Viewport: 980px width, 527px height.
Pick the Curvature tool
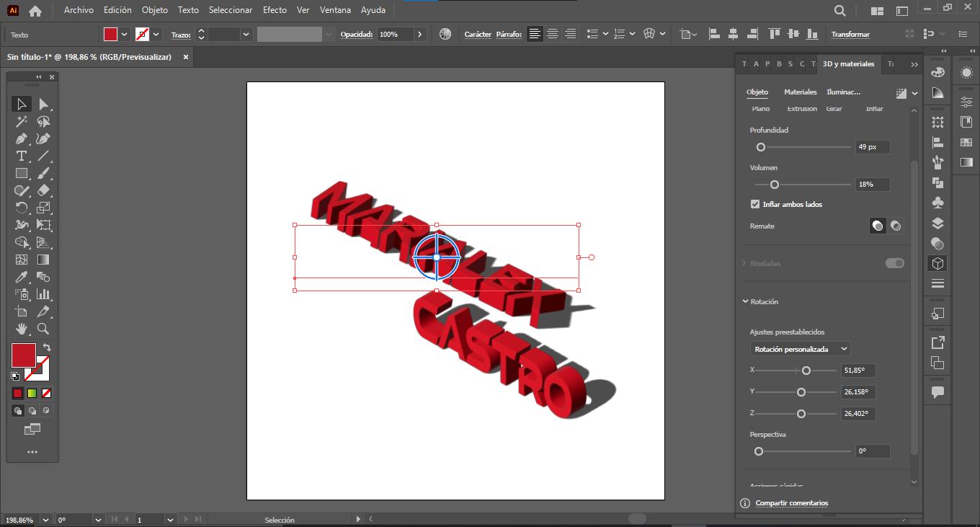(x=43, y=139)
